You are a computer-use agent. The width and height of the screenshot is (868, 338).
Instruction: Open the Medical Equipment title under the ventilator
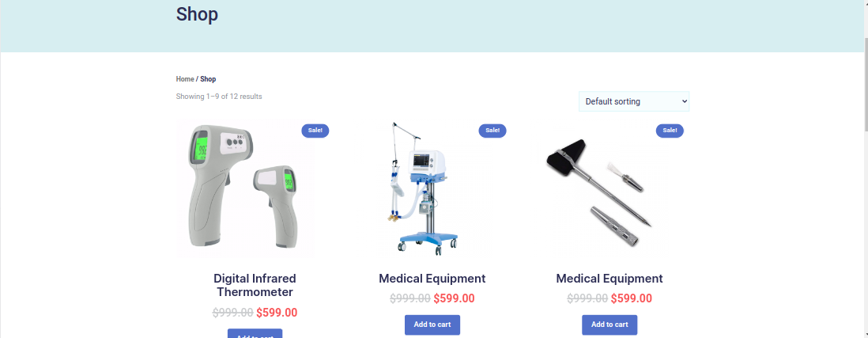pyautogui.click(x=432, y=278)
